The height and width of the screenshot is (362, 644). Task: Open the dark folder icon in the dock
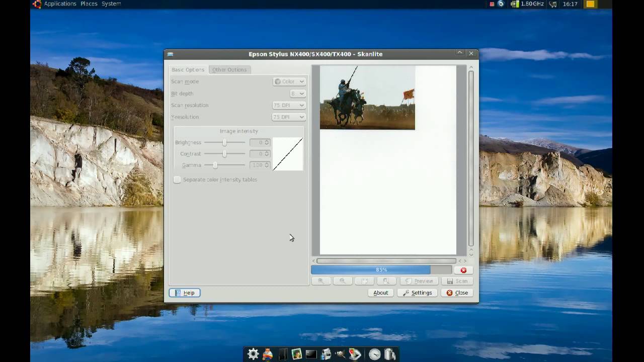pyautogui.click(x=282, y=354)
